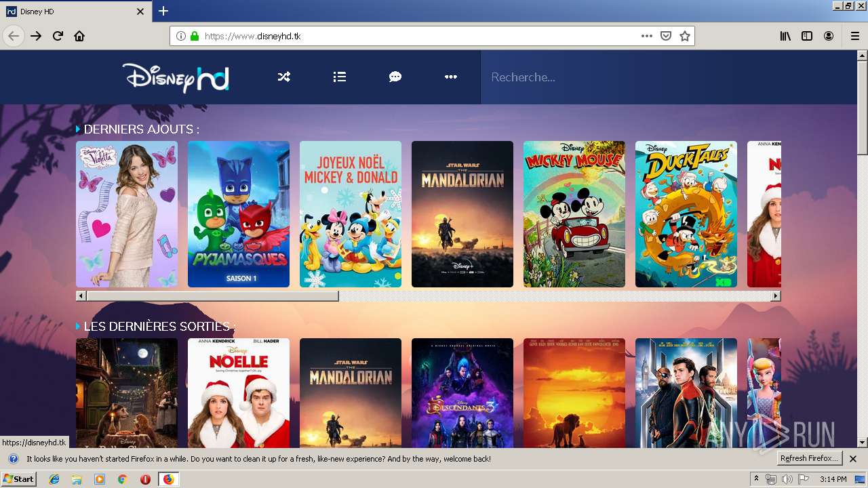Reload the current page

point(58,36)
